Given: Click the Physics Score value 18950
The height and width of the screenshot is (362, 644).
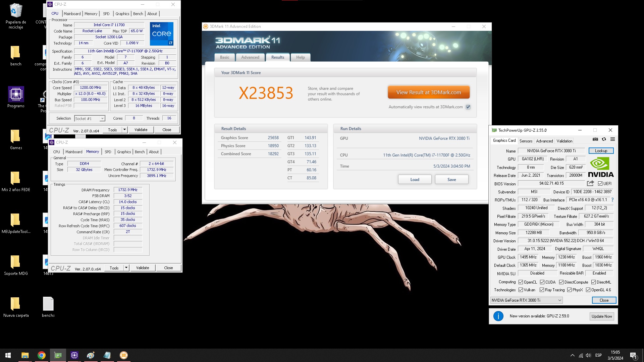Looking at the screenshot, I should (x=273, y=146).
